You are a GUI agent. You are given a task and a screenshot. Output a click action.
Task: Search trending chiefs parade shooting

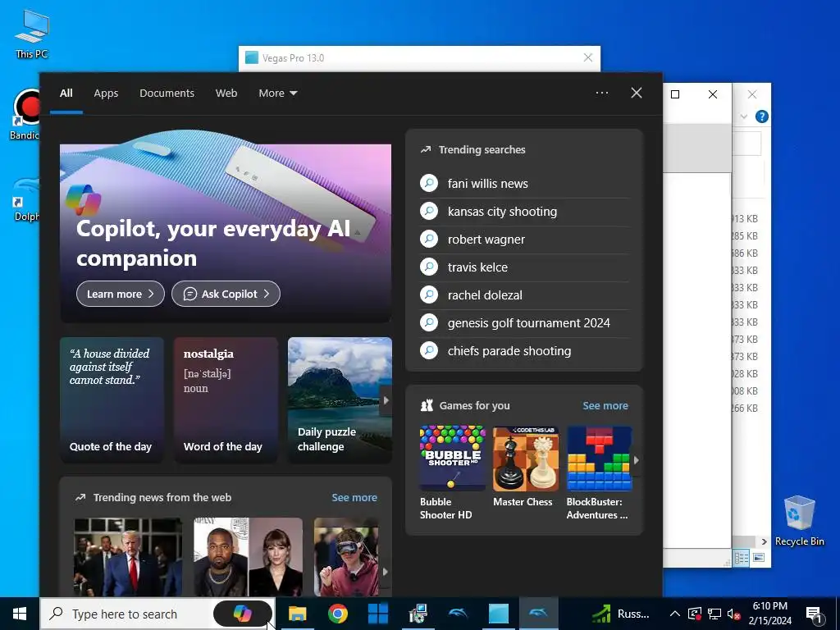point(525,351)
